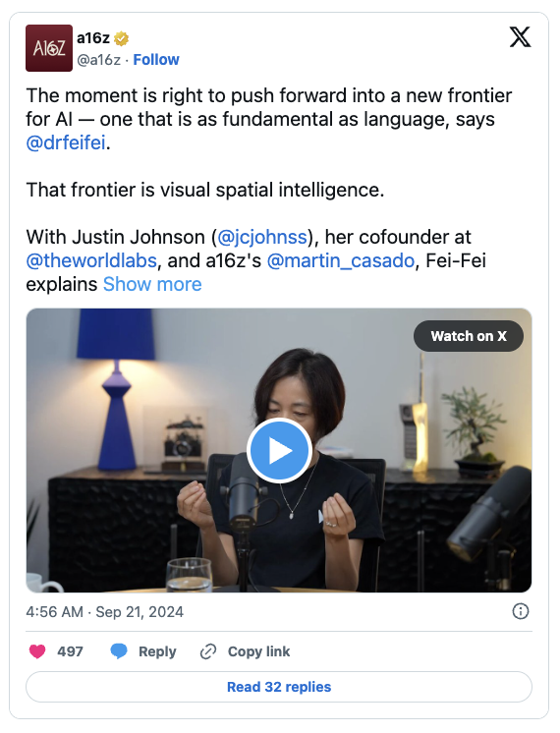560x733 pixels.
Task: Open the @drfeifei mention
Action: tap(66, 143)
